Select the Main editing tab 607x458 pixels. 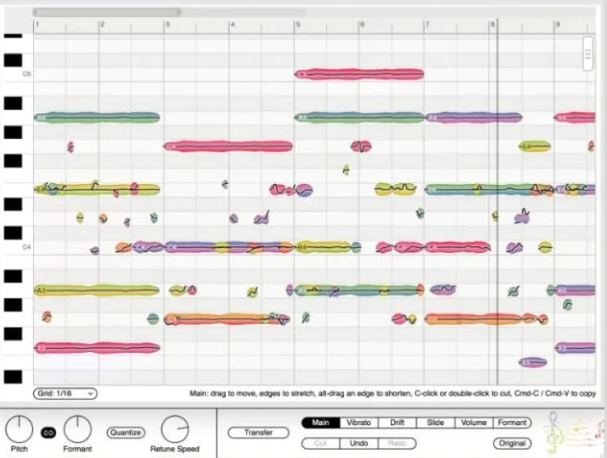321,422
